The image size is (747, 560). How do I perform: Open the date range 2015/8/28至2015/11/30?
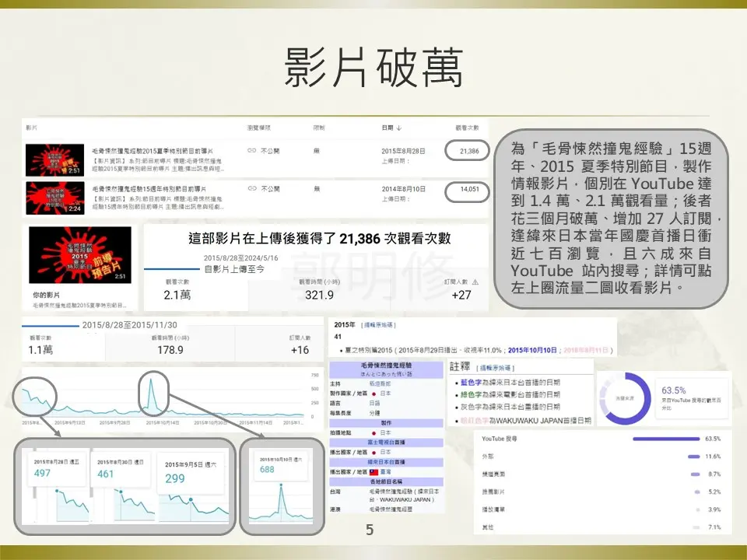pyautogui.click(x=130, y=325)
